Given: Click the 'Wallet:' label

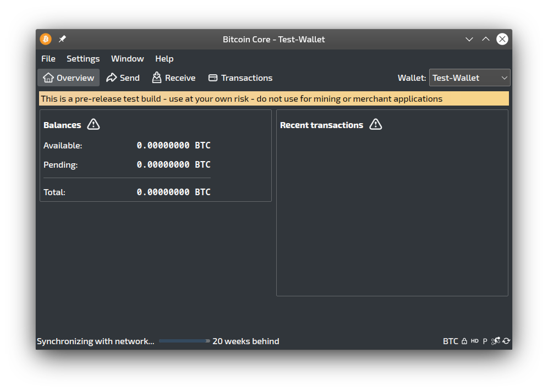Looking at the screenshot, I should (412, 78).
